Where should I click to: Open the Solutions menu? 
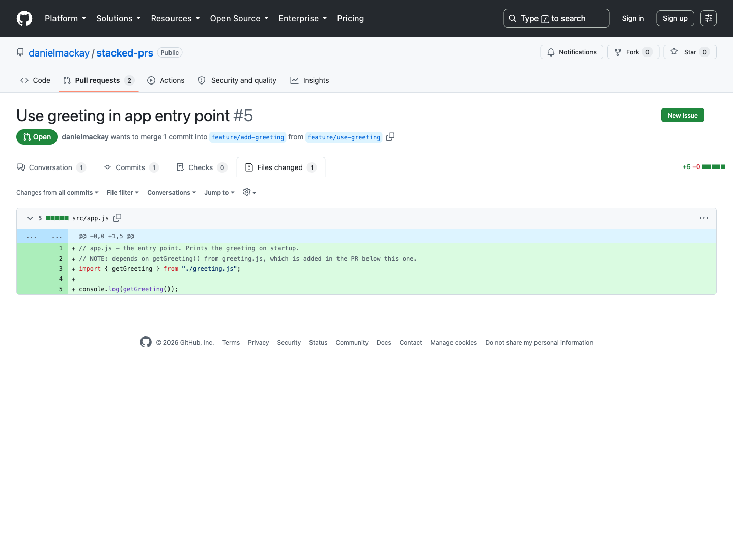pos(118,18)
